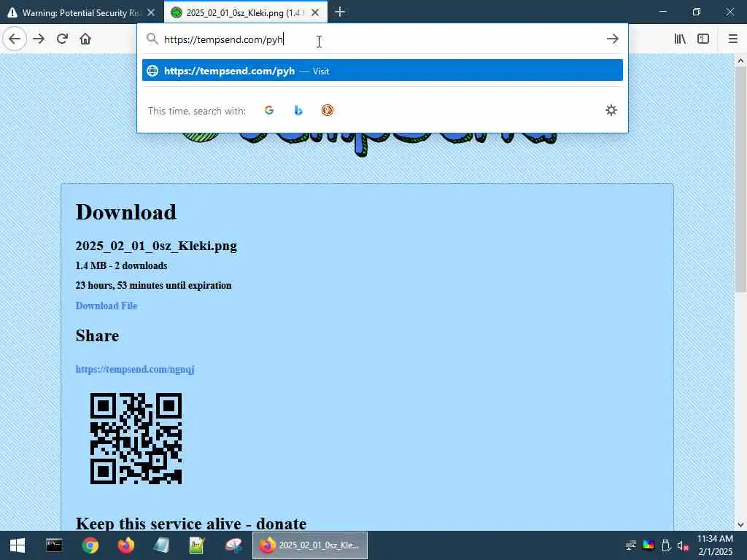Open the https://tempsend.com/ngnqj share link
The image size is (747, 560).
point(135,369)
